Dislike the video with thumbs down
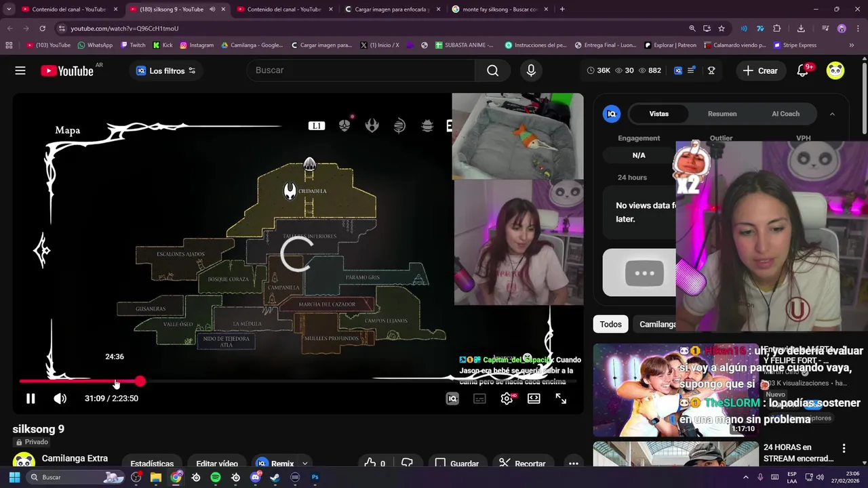This screenshot has height=488, width=868. click(407, 464)
